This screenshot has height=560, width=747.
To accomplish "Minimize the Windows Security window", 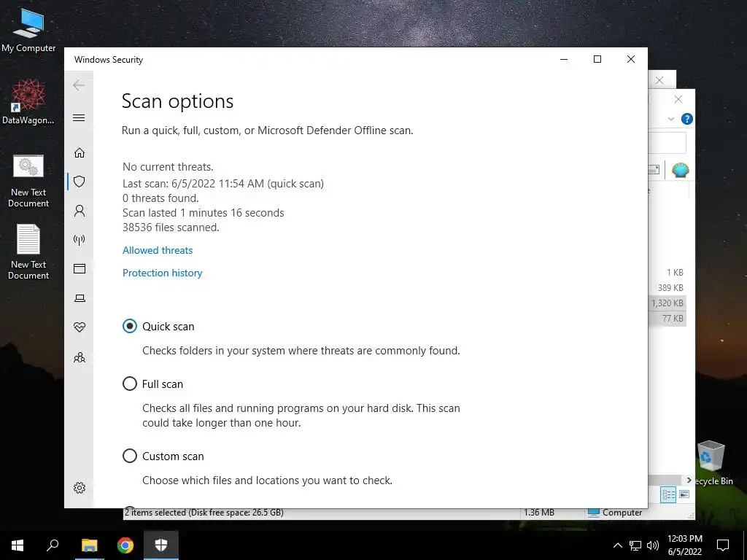I will point(564,59).
